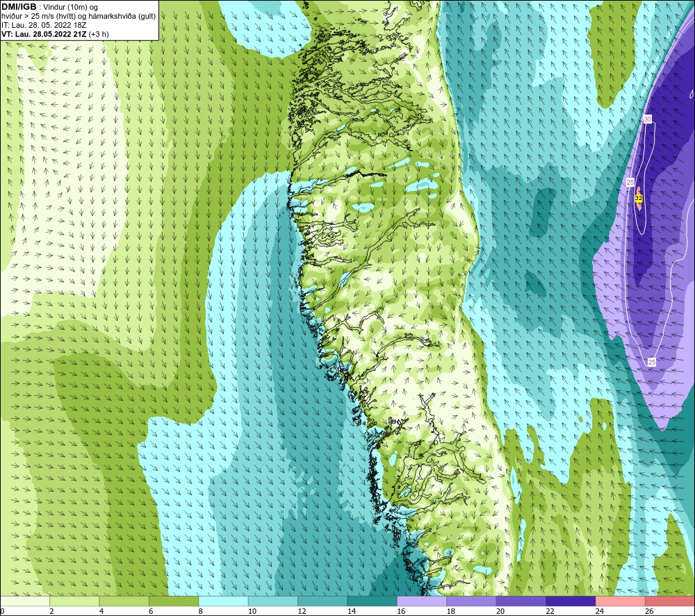Click the legend scale number 18
The width and height of the screenshot is (695, 616).
pos(451,611)
